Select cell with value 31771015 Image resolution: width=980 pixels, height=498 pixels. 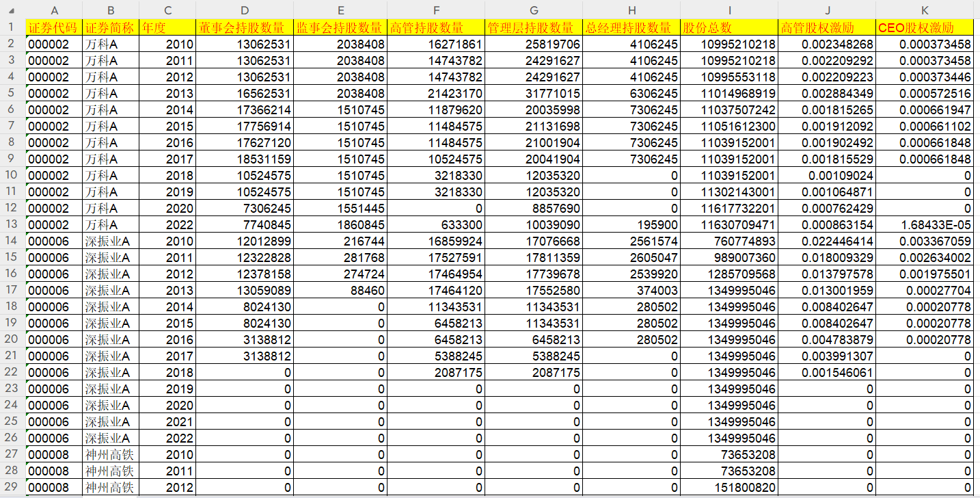(x=534, y=93)
